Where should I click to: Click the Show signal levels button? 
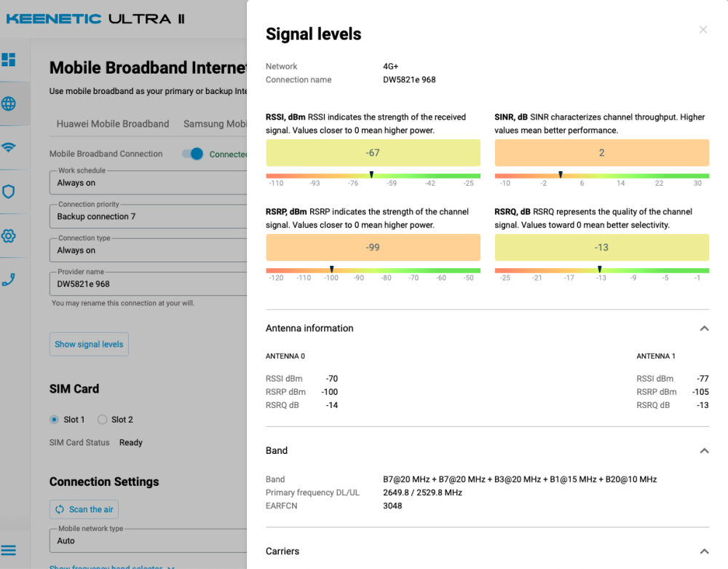point(89,345)
